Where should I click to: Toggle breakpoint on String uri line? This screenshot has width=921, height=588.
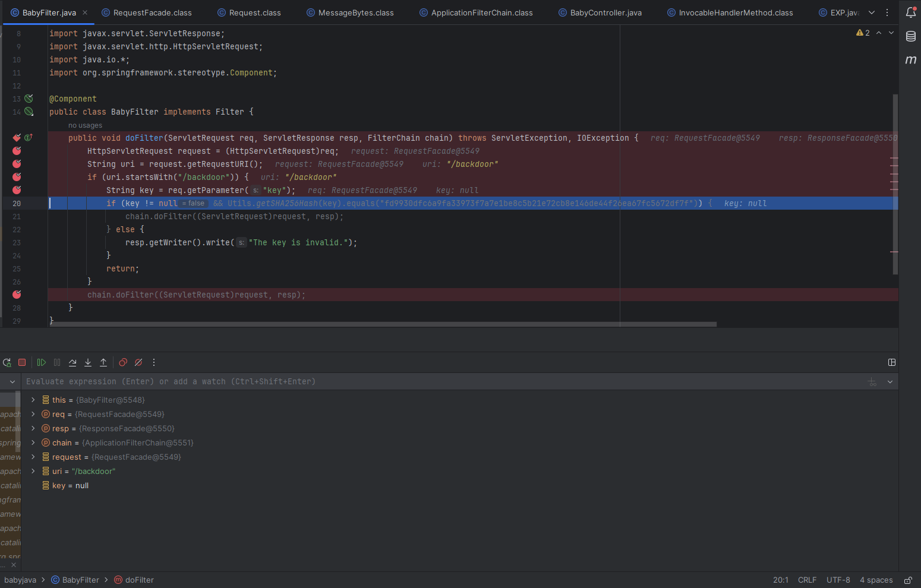click(17, 164)
